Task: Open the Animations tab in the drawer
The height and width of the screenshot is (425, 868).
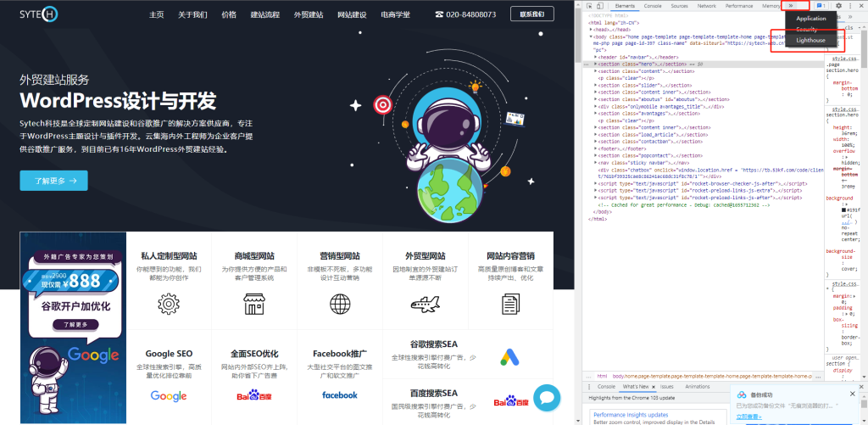Action: (697, 386)
